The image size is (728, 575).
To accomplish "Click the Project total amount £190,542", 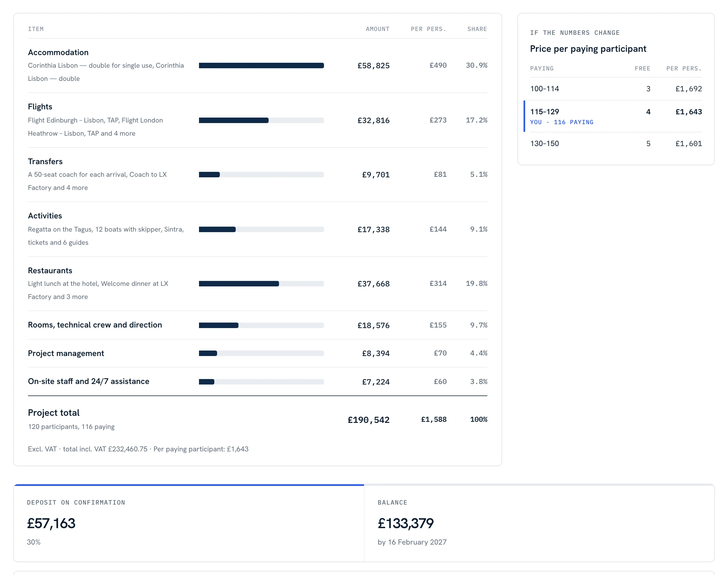I will (x=368, y=420).
